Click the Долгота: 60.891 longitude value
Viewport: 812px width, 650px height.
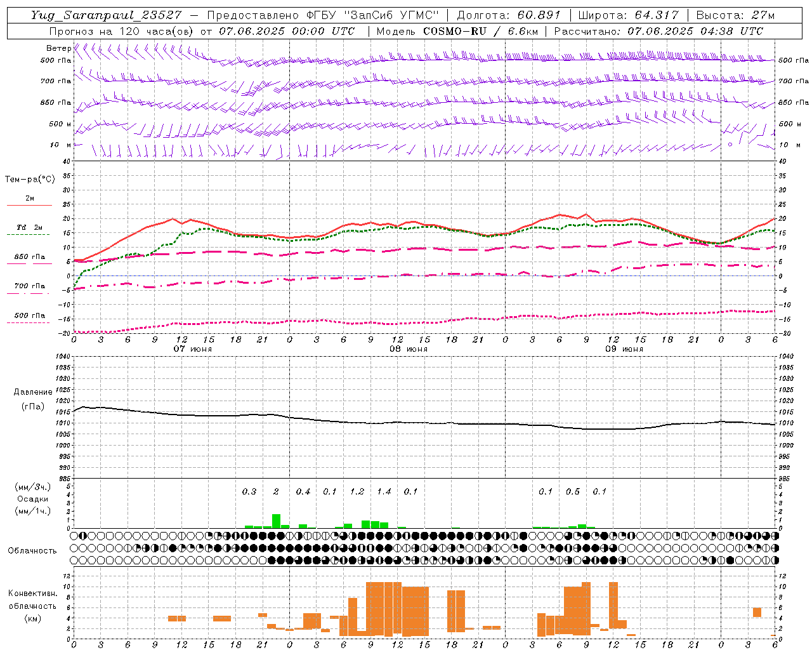point(509,15)
